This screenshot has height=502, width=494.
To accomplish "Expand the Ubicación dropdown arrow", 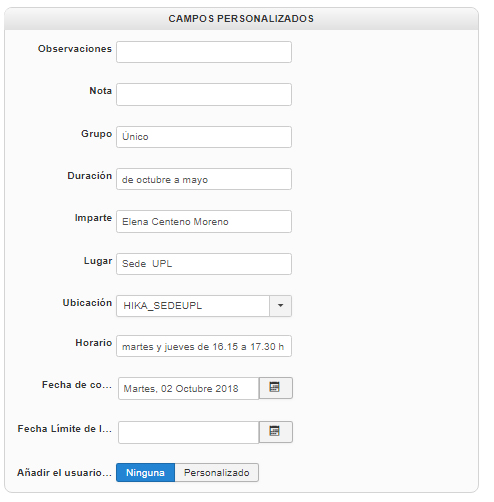I will [x=280, y=306].
